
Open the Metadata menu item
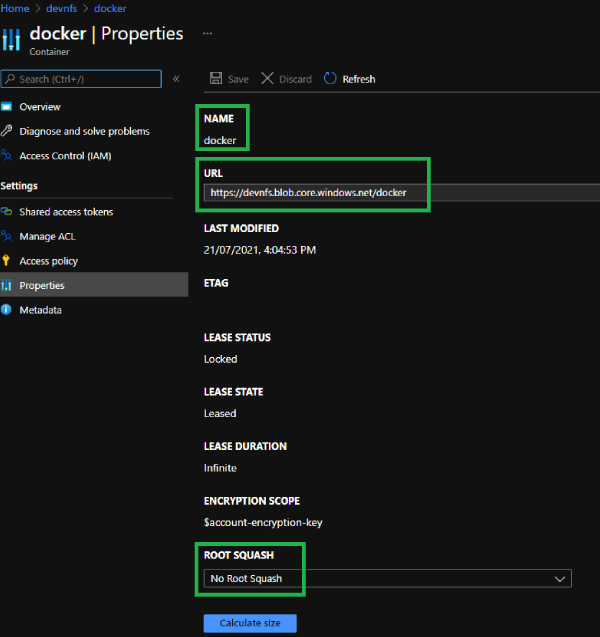click(40, 310)
